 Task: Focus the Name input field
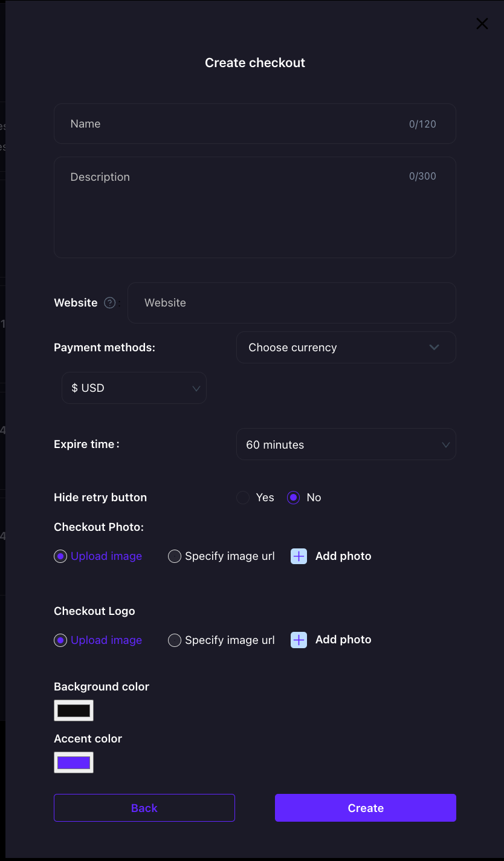[242, 124]
